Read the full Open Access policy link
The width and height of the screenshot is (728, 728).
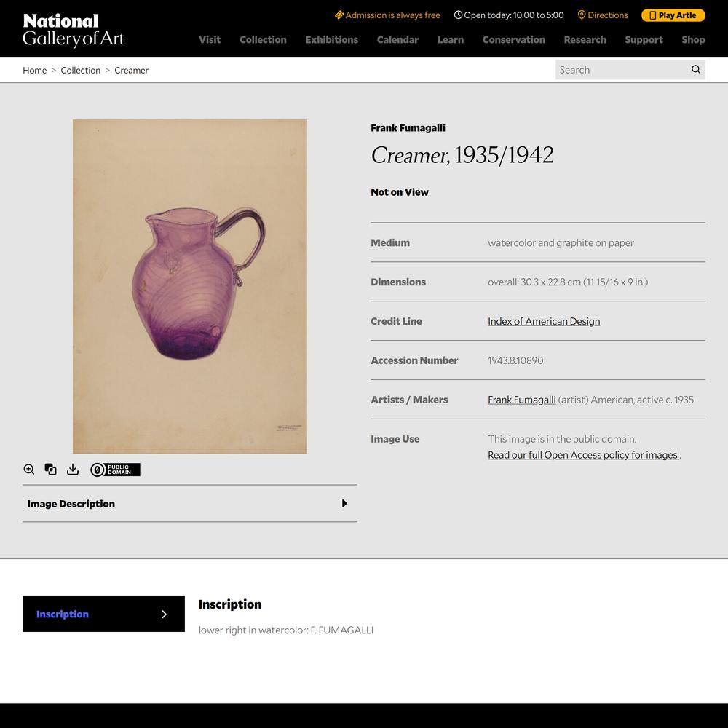click(x=582, y=455)
